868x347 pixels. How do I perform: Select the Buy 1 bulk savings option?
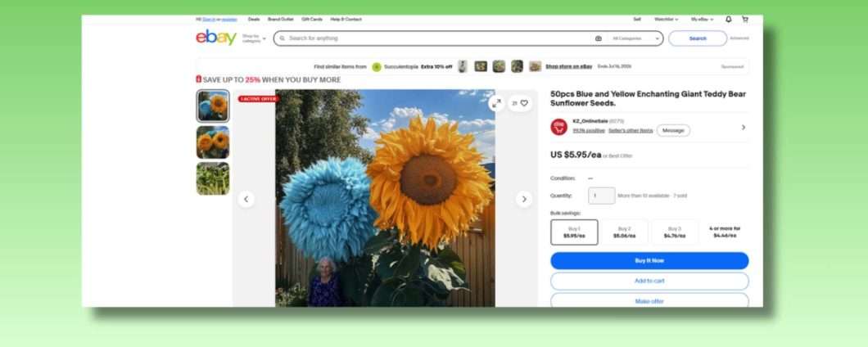tap(574, 232)
